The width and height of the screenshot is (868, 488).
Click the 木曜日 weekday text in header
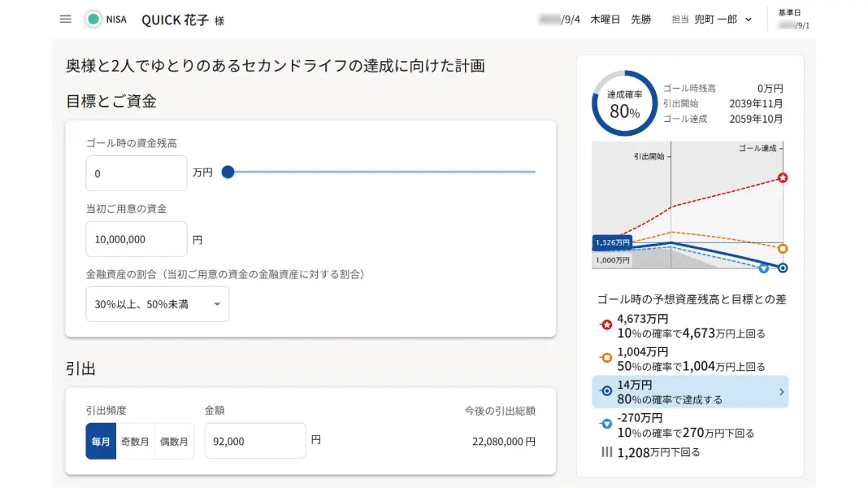click(x=605, y=20)
